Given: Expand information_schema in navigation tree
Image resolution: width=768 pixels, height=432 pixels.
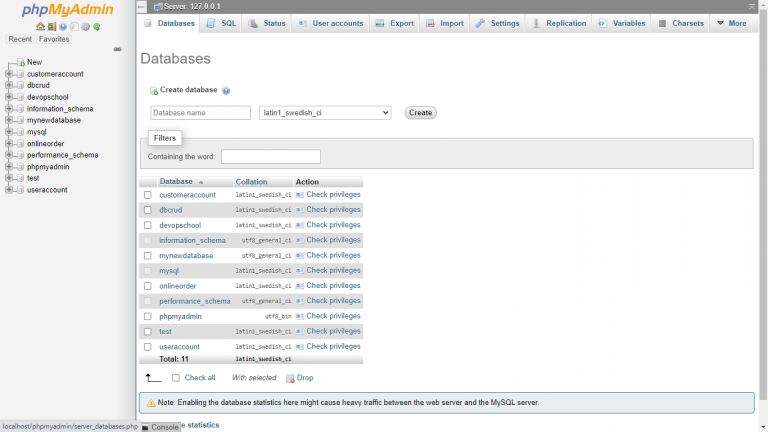Looking at the screenshot, I should 9,109.
